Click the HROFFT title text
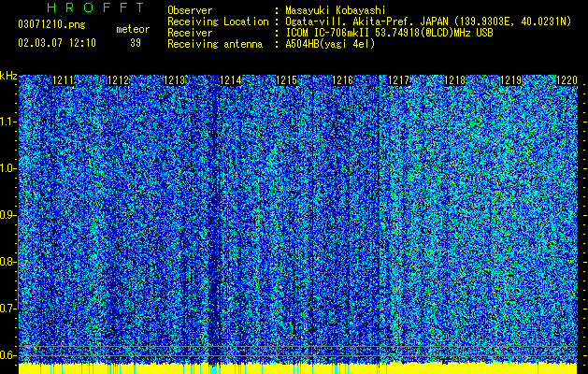588x374 pixels. pyautogui.click(x=96, y=7)
